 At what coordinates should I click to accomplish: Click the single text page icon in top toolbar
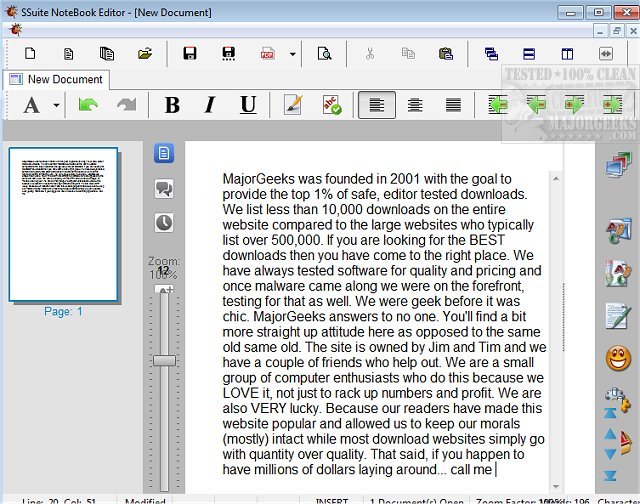click(x=69, y=53)
